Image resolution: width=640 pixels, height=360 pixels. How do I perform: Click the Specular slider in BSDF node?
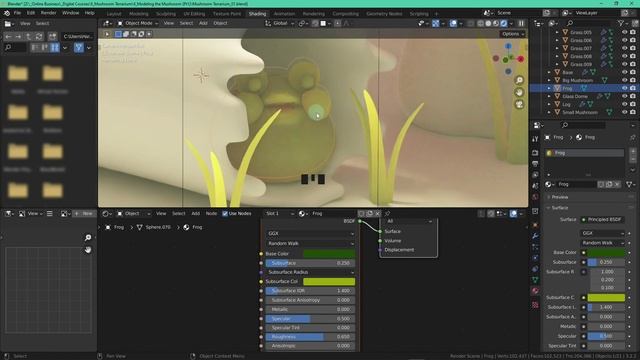310,318
